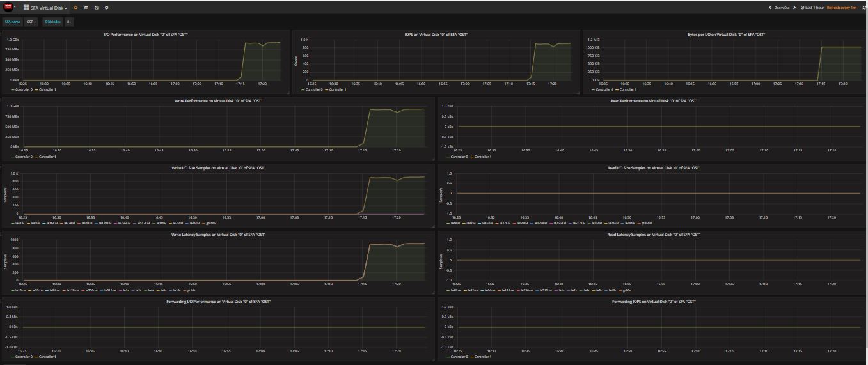Toggle Controller 0 series in I/O Performance legend
This screenshot has width=868, height=365.
[24, 90]
